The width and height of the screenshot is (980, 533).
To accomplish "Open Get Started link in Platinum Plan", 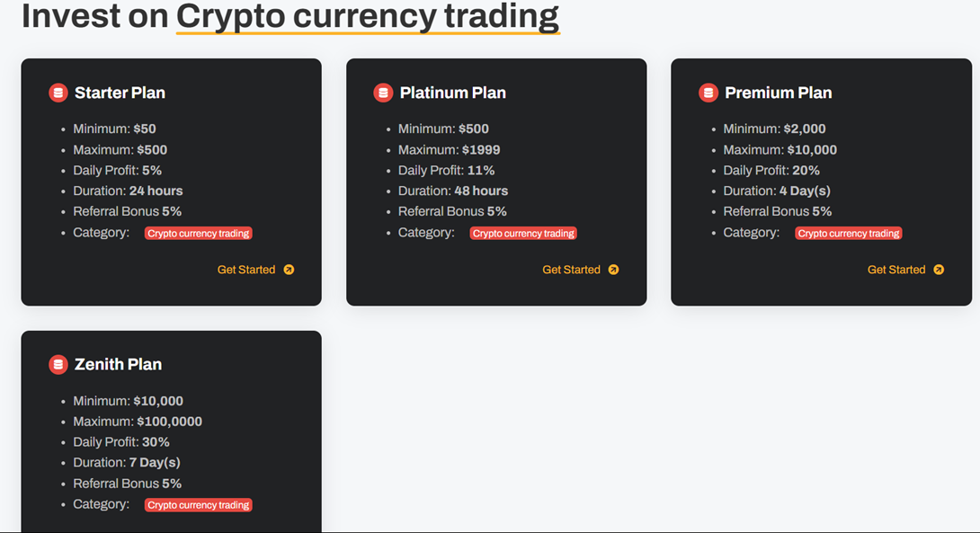I will coord(571,270).
